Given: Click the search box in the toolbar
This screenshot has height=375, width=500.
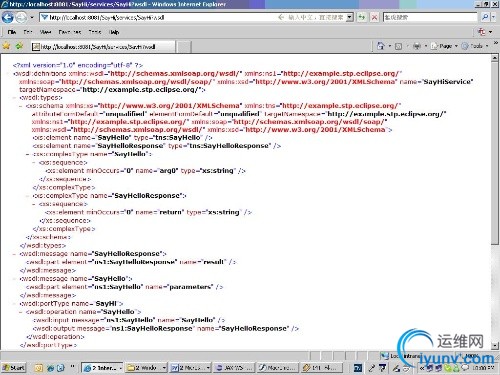Looking at the screenshot, I should point(430,17).
